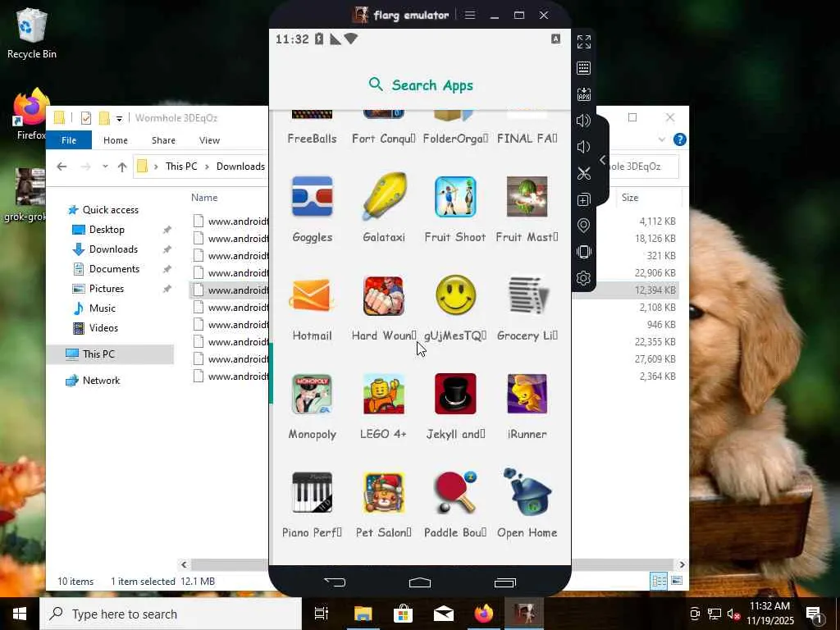Switch to the Home ribbon tab
Viewport: 840px width, 630px height.
[115, 140]
